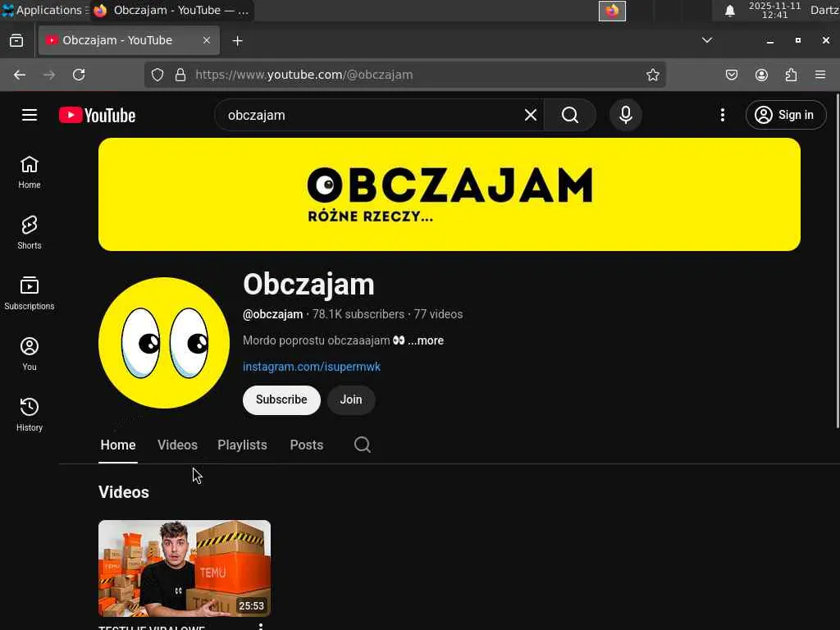
Task: Switch to the Videos tab
Action: click(177, 445)
